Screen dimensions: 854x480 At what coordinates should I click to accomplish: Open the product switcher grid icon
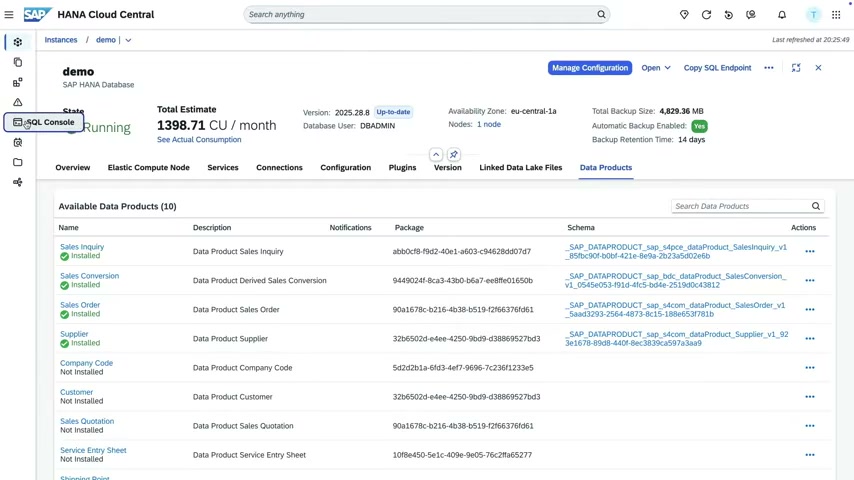836,15
